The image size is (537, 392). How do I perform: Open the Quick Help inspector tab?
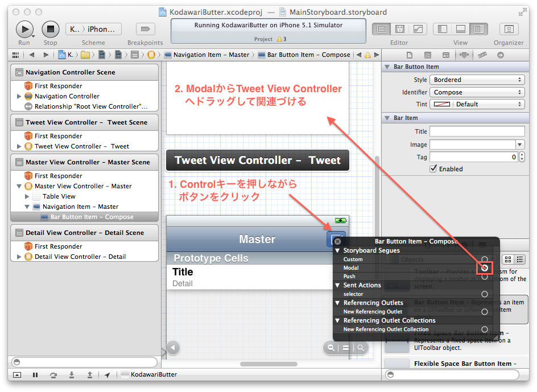427,55
